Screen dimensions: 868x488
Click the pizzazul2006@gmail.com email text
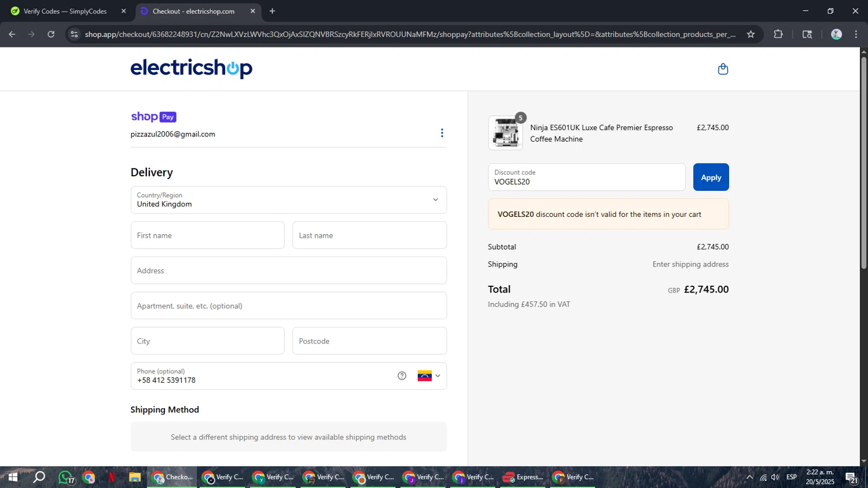tap(173, 134)
